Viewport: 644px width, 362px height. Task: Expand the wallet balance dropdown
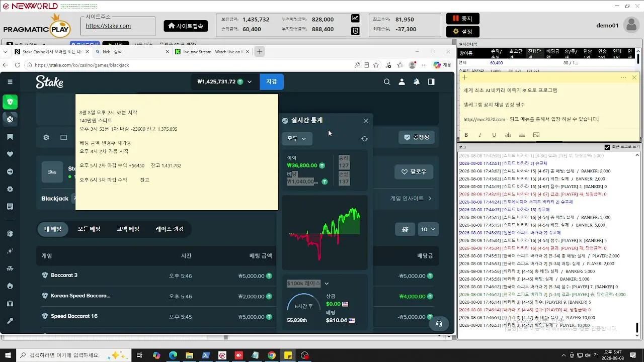point(250,82)
